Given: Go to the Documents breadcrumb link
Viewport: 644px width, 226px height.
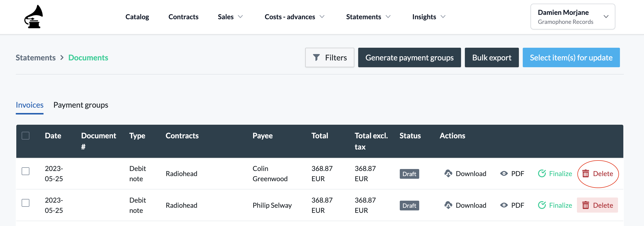Looking at the screenshot, I should point(88,58).
